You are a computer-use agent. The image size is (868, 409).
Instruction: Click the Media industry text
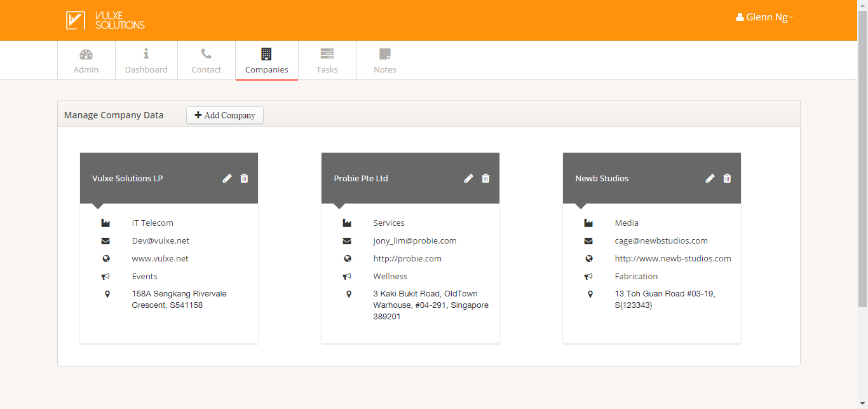tap(627, 223)
